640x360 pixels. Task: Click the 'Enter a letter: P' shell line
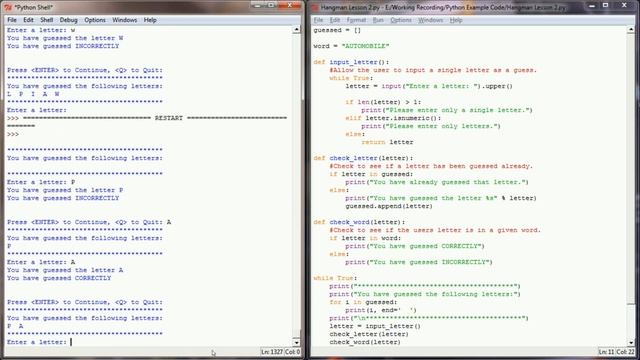(x=41, y=182)
